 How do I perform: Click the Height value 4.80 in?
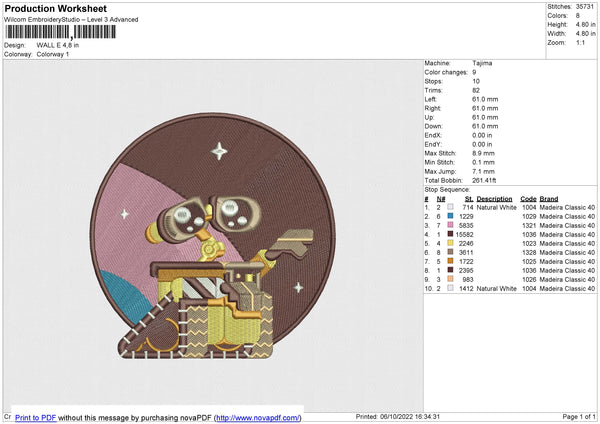click(x=585, y=24)
